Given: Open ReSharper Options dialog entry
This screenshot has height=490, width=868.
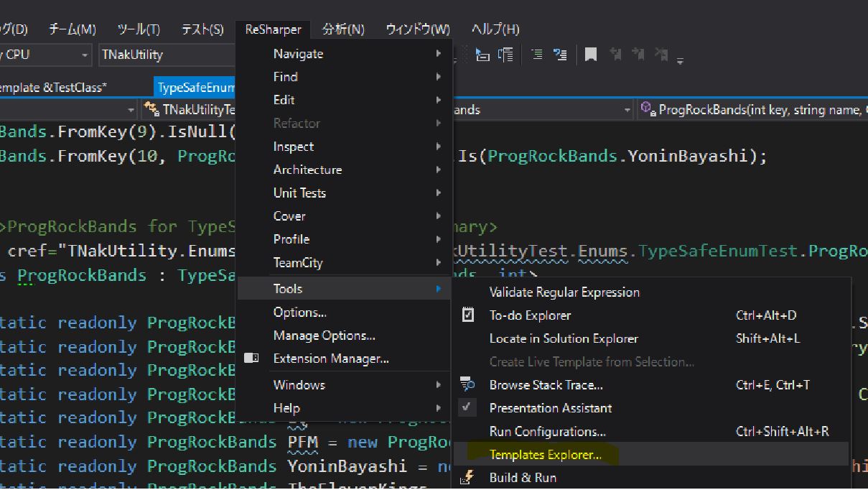Looking at the screenshot, I should (x=299, y=312).
